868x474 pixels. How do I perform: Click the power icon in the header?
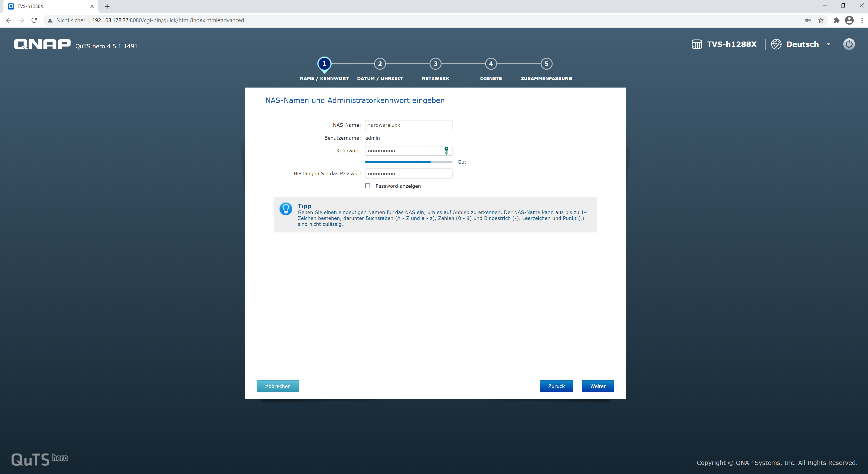pos(849,44)
